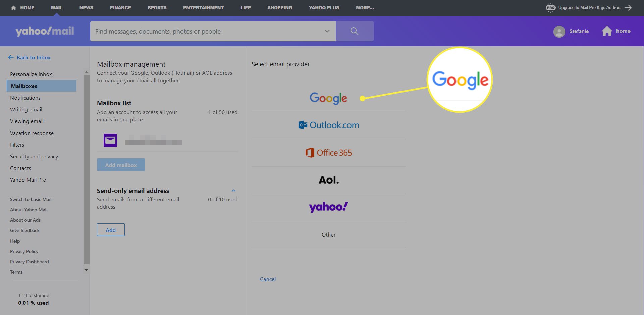This screenshot has height=315, width=644.
Task: Select the Mailboxes settings section
Action: coord(42,86)
